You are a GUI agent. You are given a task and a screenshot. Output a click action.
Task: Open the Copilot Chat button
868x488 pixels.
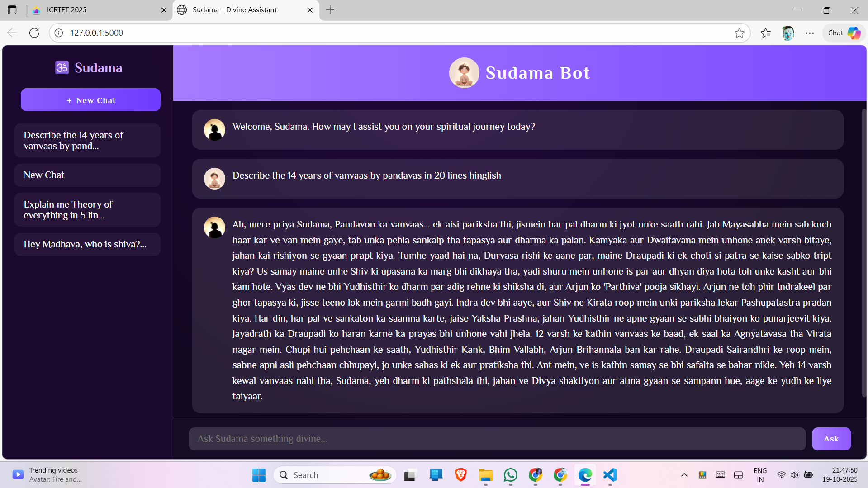pos(844,33)
